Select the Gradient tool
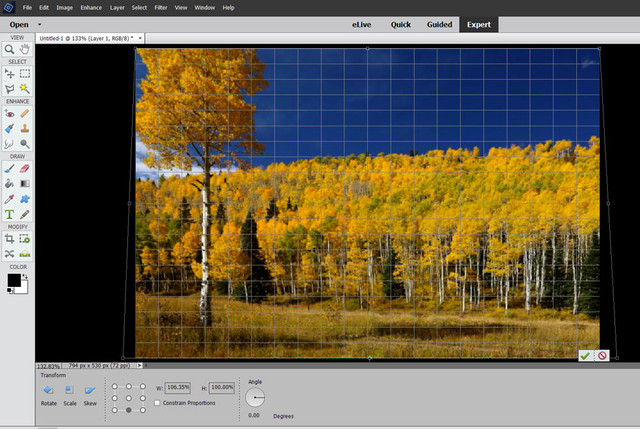This screenshot has height=429, width=640. [x=25, y=184]
